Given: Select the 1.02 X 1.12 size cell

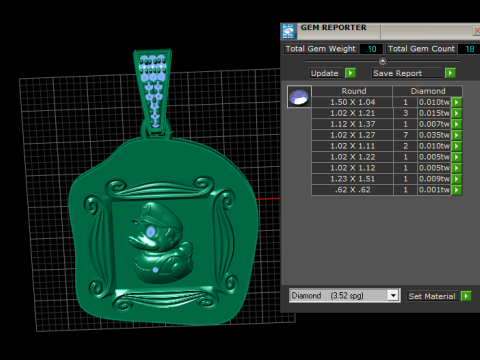Looking at the screenshot, I should [x=352, y=168].
